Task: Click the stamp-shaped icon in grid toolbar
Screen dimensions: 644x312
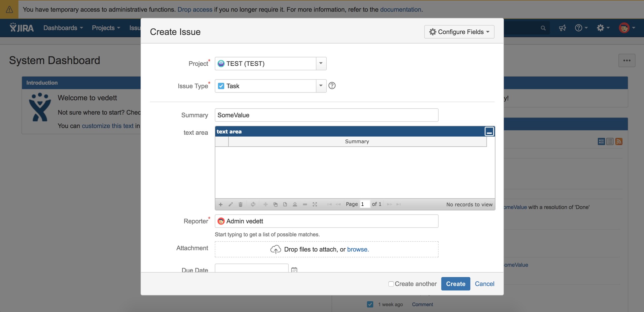Action: tap(295, 204)
